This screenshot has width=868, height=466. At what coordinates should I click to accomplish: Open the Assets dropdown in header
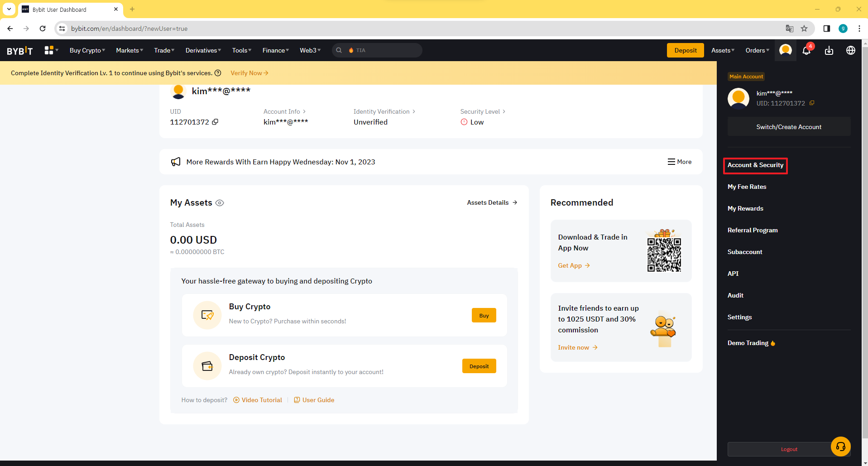pyautogui.click(x=722, y=50)
